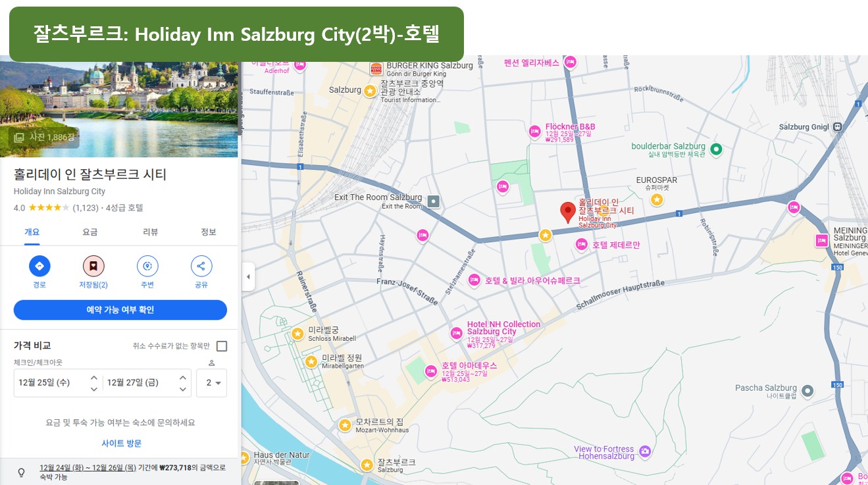
Task: Open the guest count dropdown showing 2
Action: coord(211,382)
